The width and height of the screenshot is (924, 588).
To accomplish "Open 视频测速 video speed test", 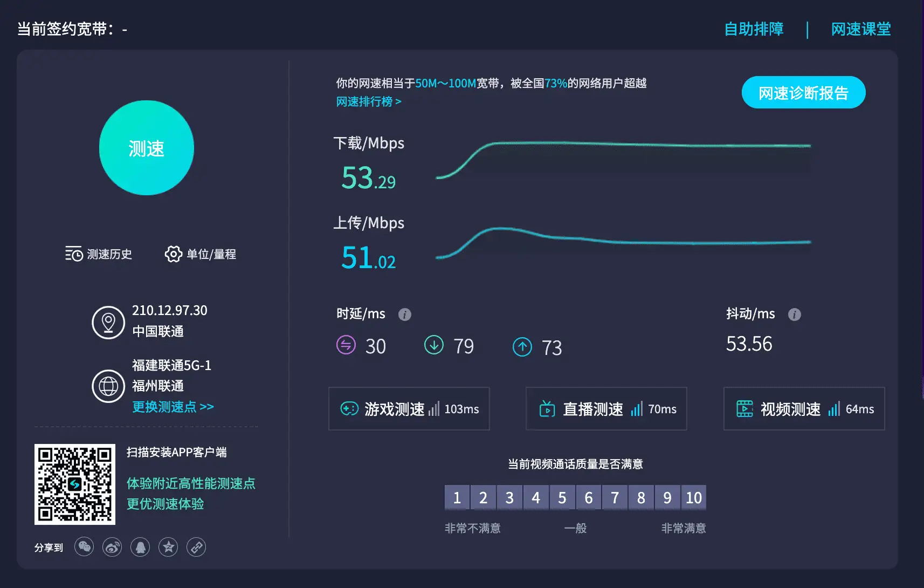I will (803, 409).
